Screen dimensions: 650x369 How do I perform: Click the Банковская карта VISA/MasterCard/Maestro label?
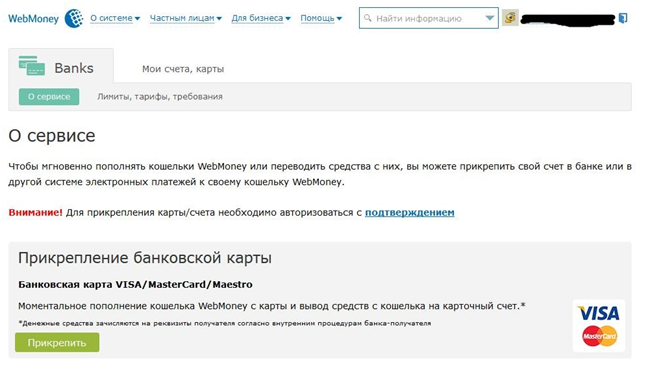(135, 284)
